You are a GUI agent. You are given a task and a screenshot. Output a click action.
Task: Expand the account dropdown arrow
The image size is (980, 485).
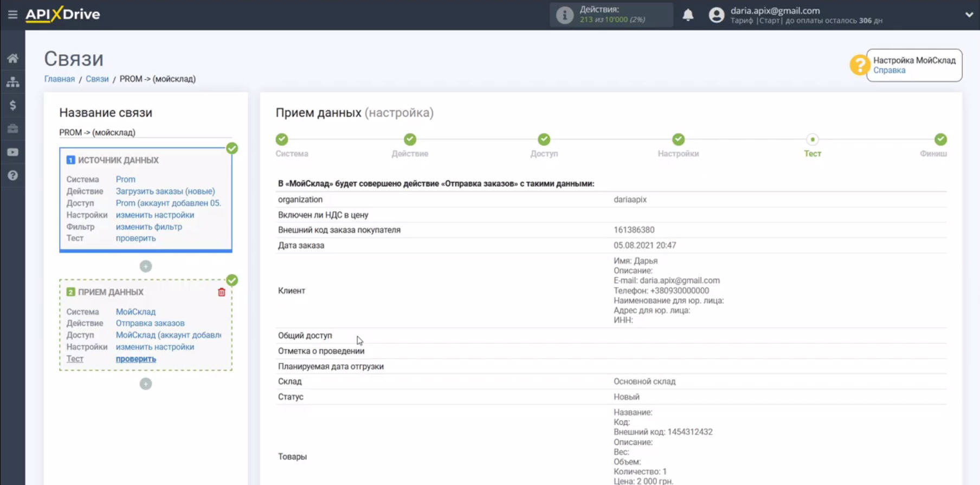click(969, 15)
